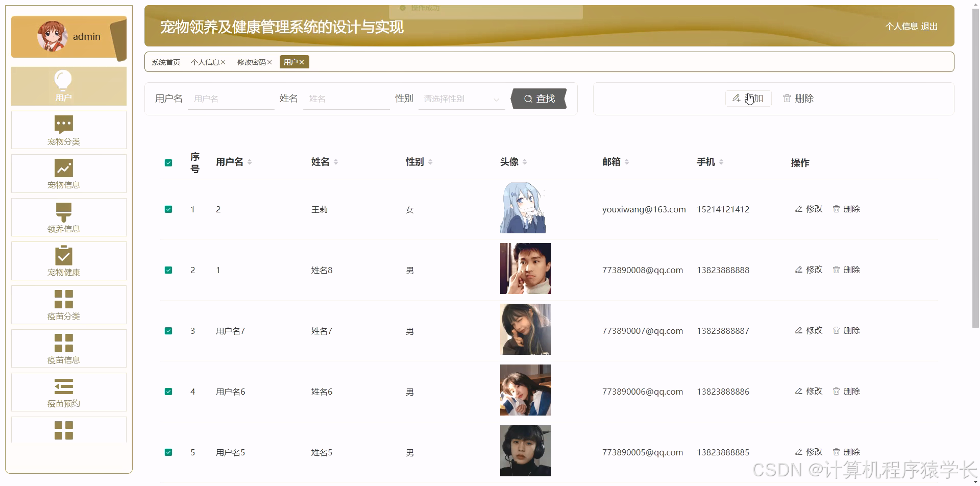This screenshot has height=486, width=980.
Task: Uncheck the checkbox for row 王莉
Action: (x=168, y=209)
